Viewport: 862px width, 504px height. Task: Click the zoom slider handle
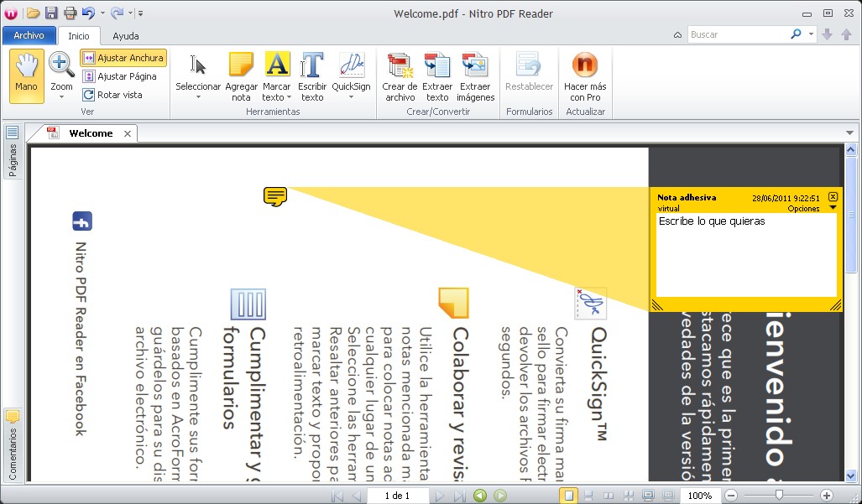pyautogui.click(x=779, y=496)
